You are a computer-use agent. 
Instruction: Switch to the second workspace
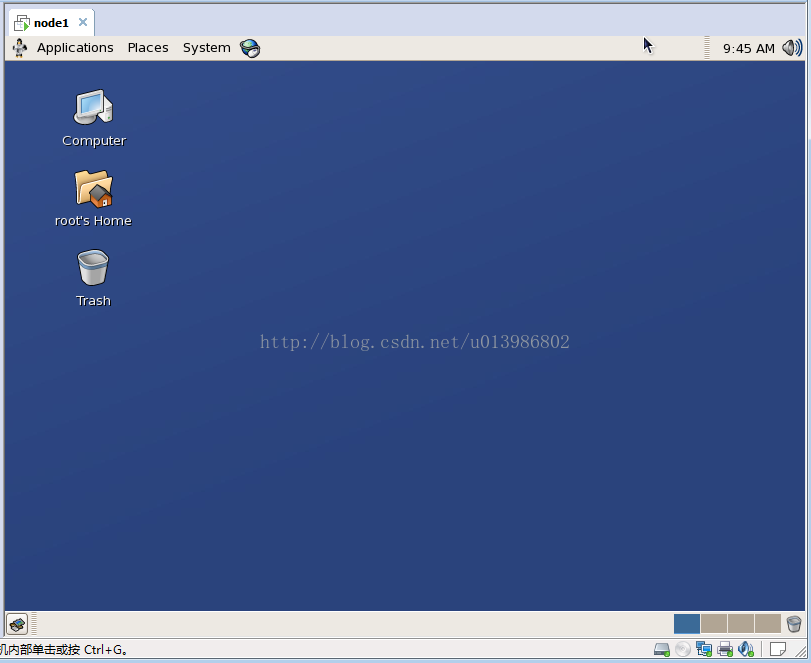coord(714,624)
